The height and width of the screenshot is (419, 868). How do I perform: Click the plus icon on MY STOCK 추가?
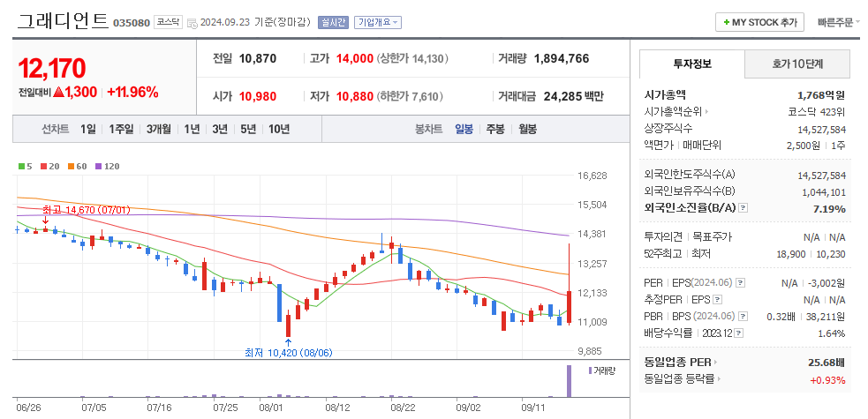click(727, 23)
